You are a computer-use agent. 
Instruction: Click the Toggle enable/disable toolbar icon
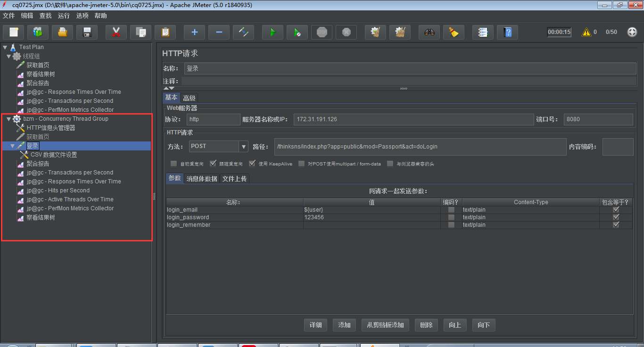(x=243, y=32)
